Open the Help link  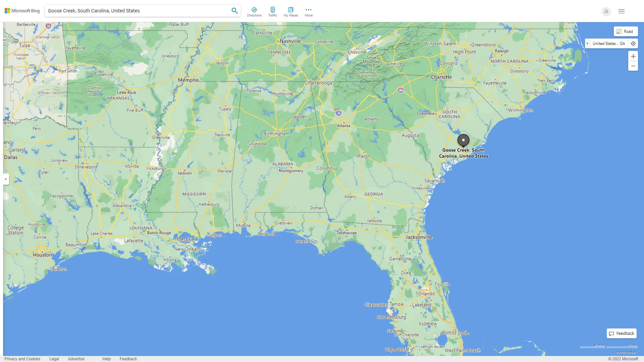pyautogui.click(x=106, y=359)
